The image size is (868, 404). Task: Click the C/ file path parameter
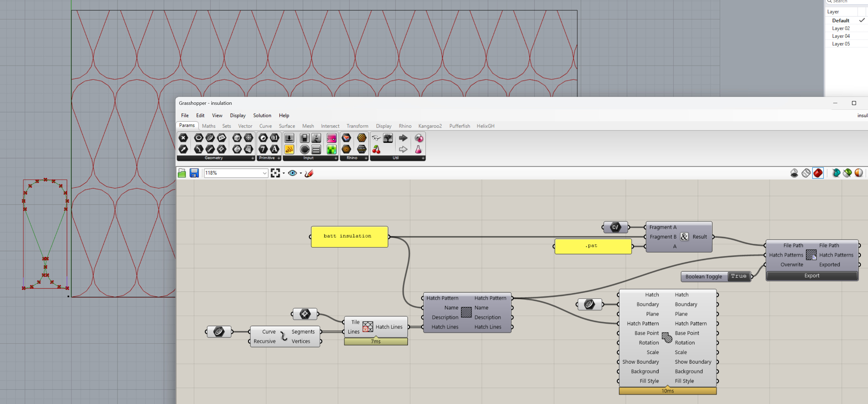pyautogui.click(x=615, y=227)
